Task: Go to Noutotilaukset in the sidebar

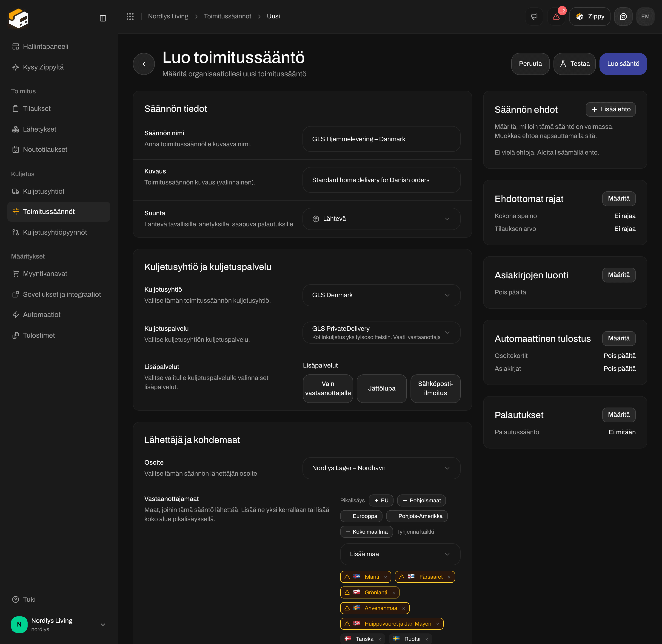Action: [x=58, y=149]
